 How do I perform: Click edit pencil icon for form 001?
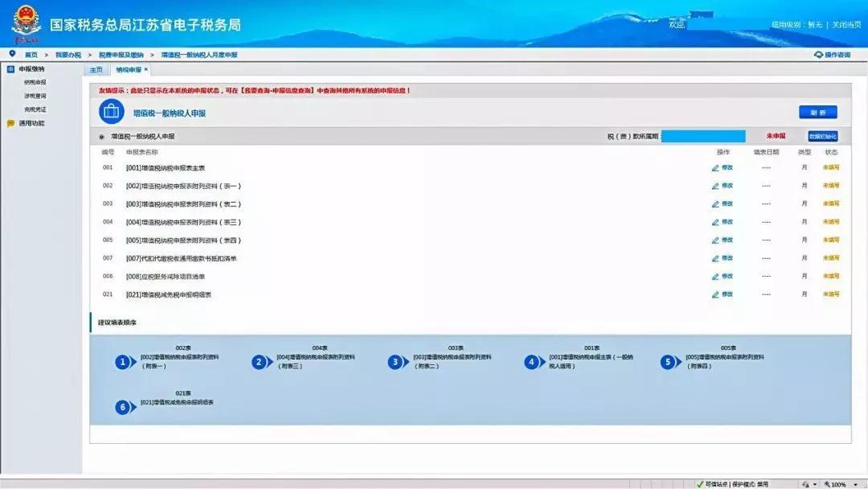(x=715, y=168)
